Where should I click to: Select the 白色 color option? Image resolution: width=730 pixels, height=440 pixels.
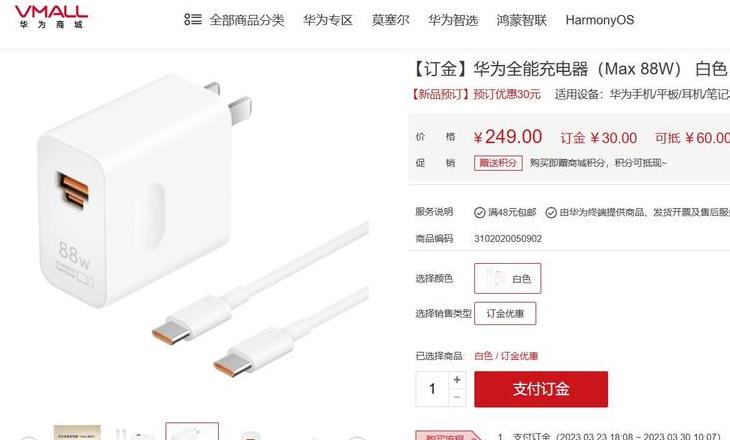point(507,278)
